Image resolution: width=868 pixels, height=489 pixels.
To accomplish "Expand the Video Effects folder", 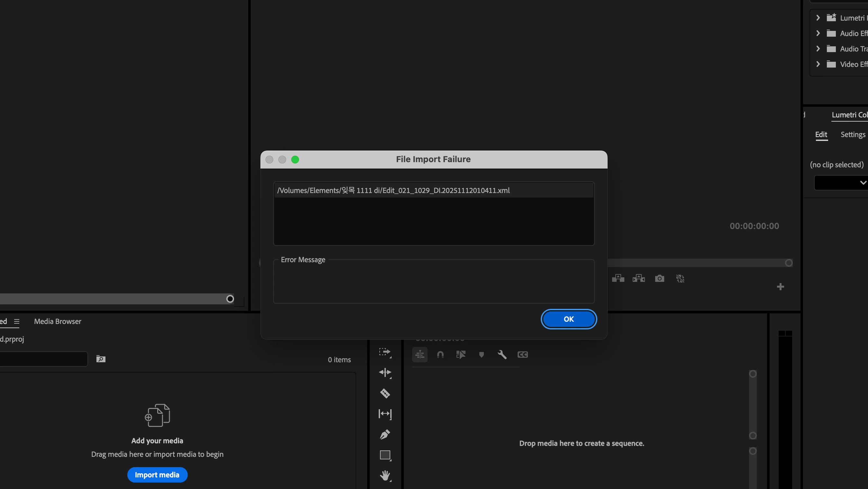I will (818, 64).
